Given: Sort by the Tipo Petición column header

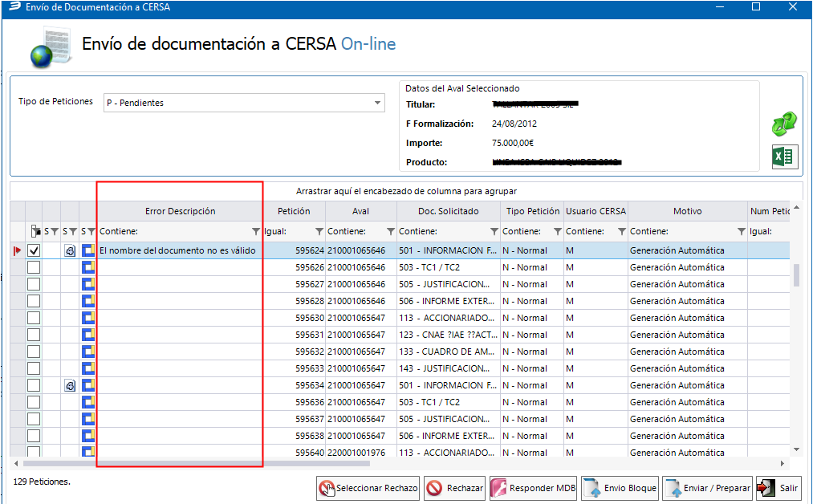Looking at the screenshot, I should [x=532, y=212].
